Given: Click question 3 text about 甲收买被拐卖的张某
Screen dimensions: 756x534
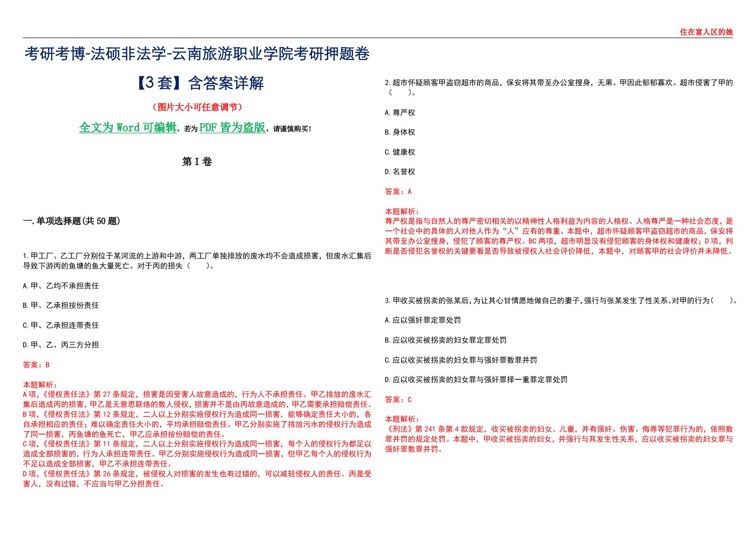Looking at the screenshot, I should (561, 300).
